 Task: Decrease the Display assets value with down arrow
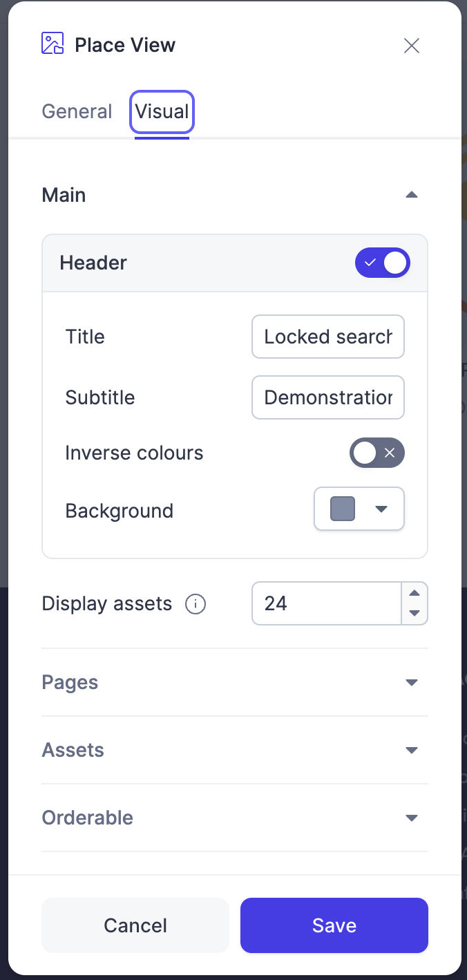coord(414,614)
